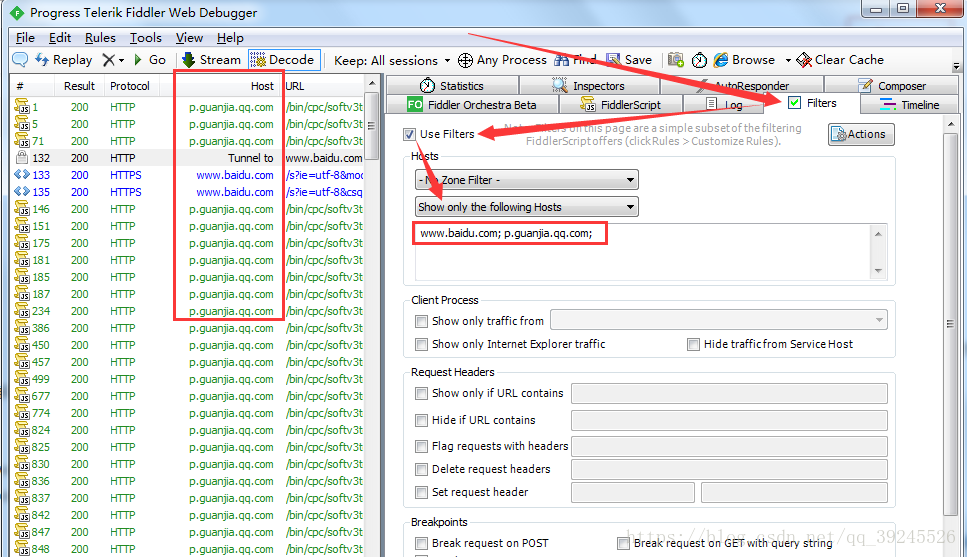
Task: Sort sessions by Result column header
Action: pyautogui.click(x=79, y=86)
